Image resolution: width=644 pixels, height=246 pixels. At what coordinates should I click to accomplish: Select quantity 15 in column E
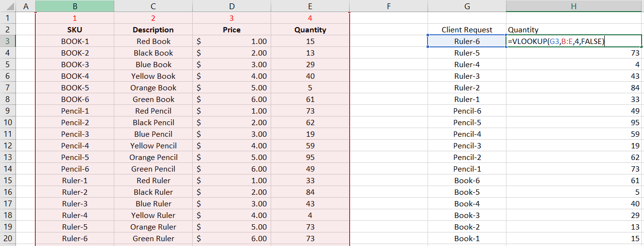(x=310, y=42)
